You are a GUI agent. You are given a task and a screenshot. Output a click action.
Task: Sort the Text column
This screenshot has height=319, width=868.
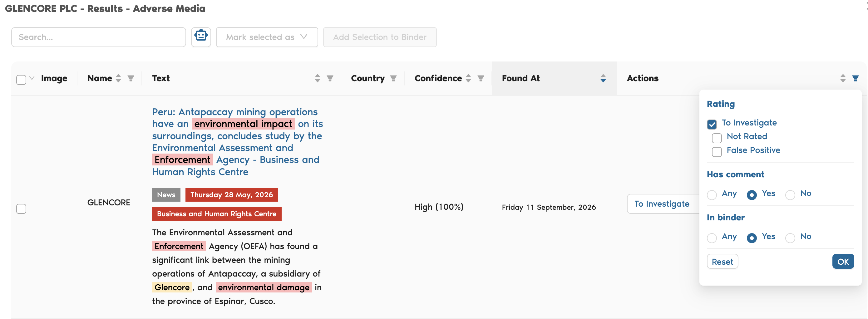pyautogui.click(x=318, y=78)
